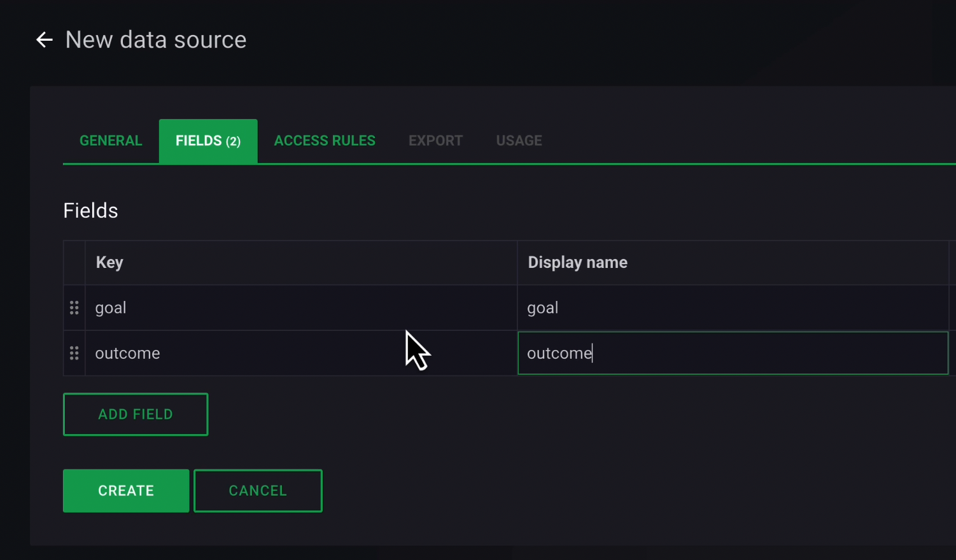956x560 pixels.
Task: Grab the drag handle for the goal row
Action: pyautogui.click(x=74, y=308)
